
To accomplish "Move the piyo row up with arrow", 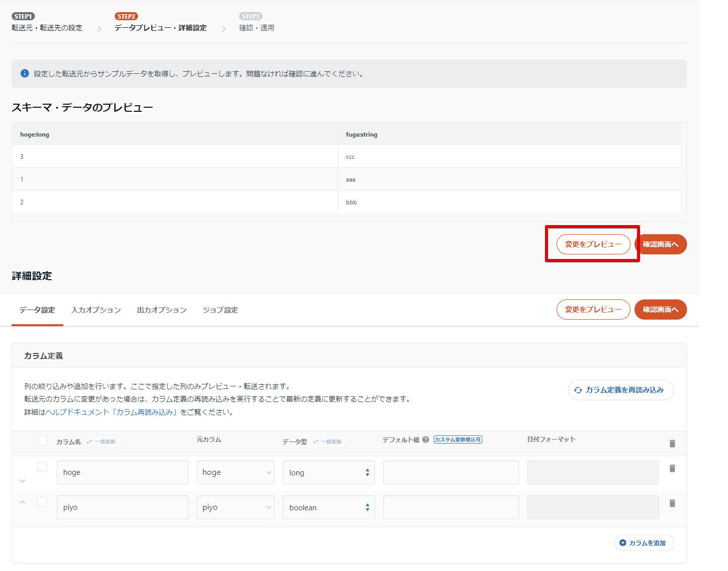I will pyautogui.click(x=22, y=502).
